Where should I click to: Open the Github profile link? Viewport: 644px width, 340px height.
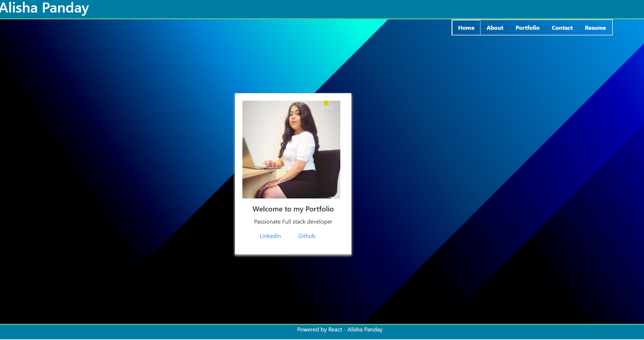click(307, 236)
